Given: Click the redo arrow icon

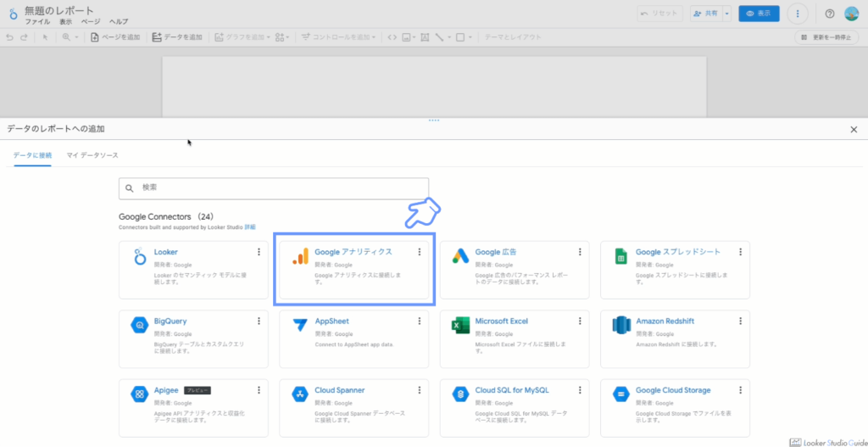Looking at the screenshot, I should point(24,37).
